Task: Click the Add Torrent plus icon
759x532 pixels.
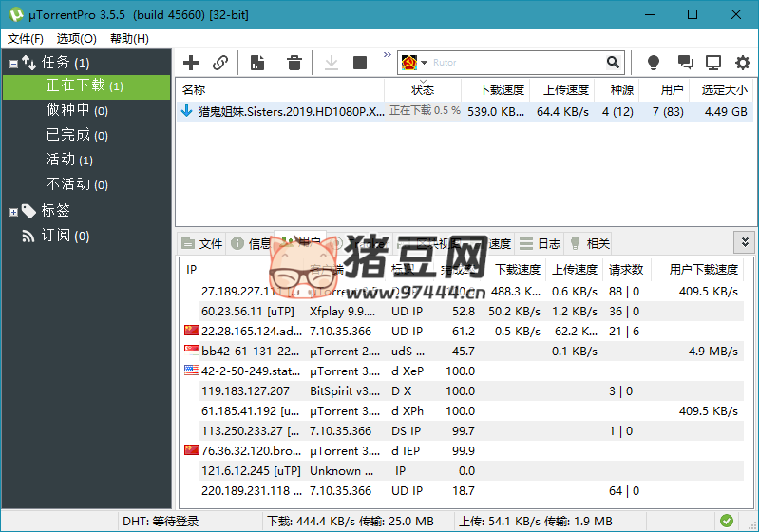Action: [x=191, y=63]
